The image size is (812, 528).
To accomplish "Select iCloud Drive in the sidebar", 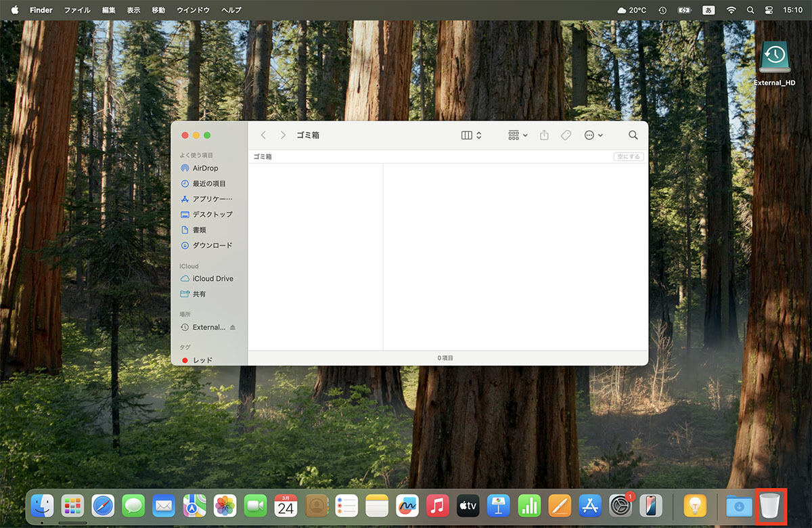I will (x=208, y=279).
